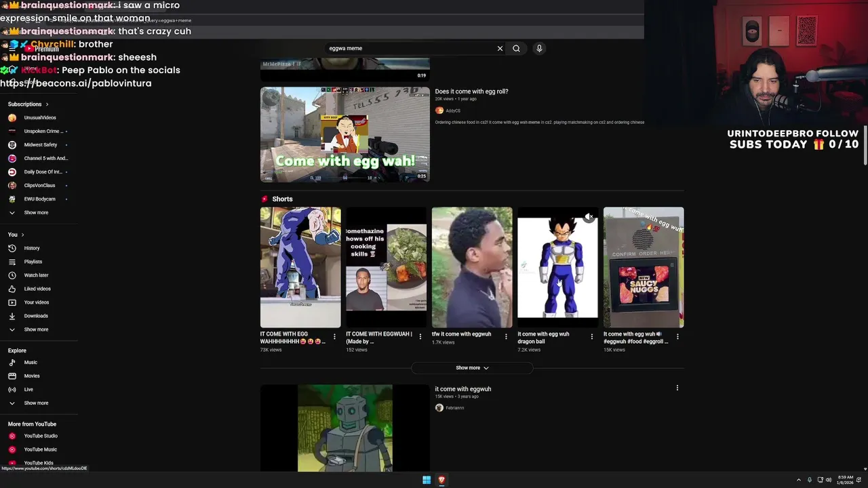Open the Windows Start button
This screenshot has width=868, height=488.
427,480
